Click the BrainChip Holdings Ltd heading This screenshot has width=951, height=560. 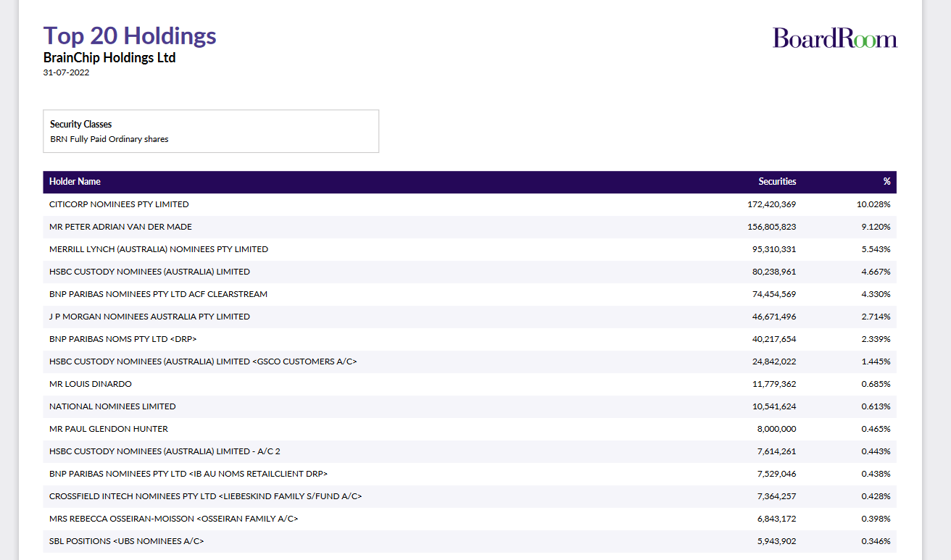pos(109,57)
